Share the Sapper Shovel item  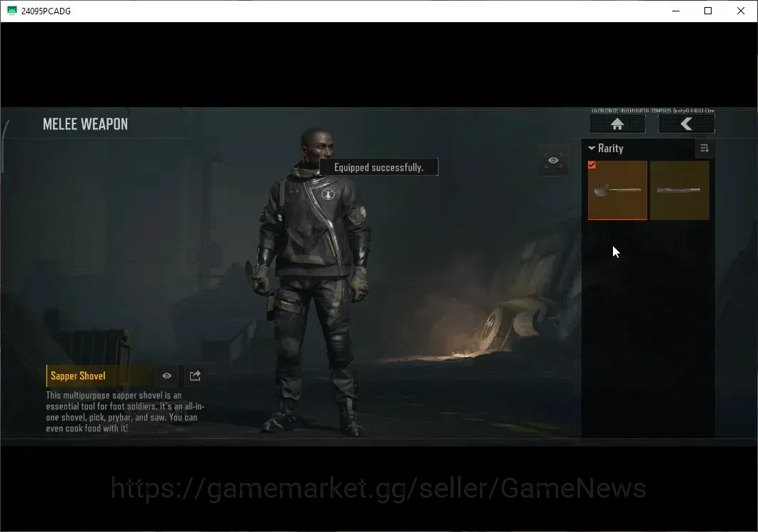coord(195,376)
